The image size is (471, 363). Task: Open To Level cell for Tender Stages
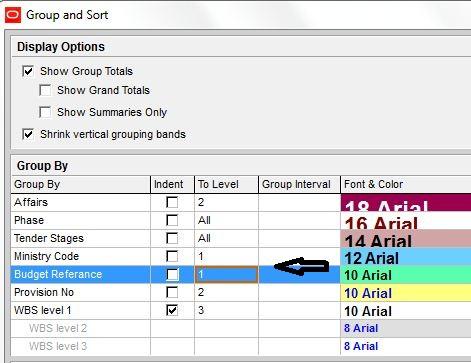pos(226,238)
